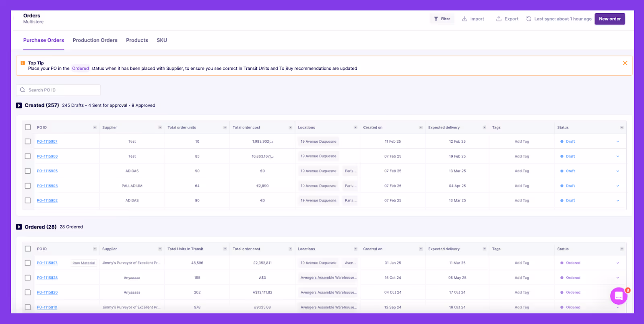Image resolution: width=644 pixels, height=324 pixels.
Task: Open purchase order PO-1115897
Action: pyautogui.click(x=47, y=263)
